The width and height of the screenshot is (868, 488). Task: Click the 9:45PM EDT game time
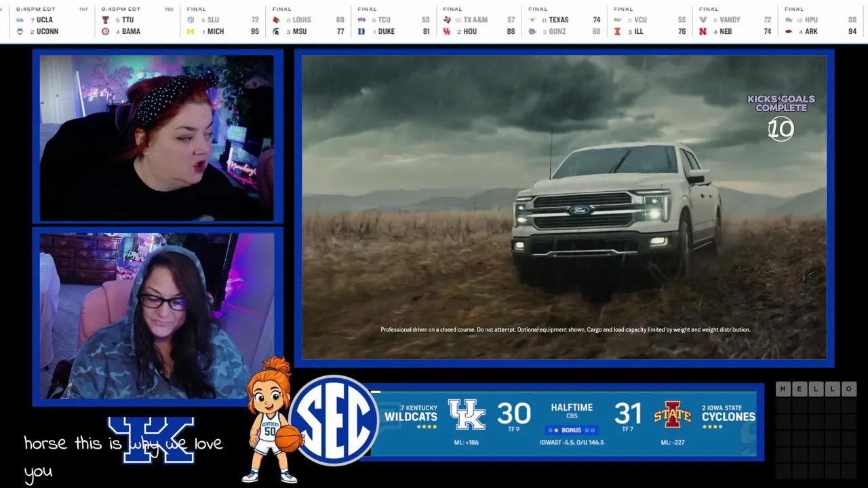(121, 9)
